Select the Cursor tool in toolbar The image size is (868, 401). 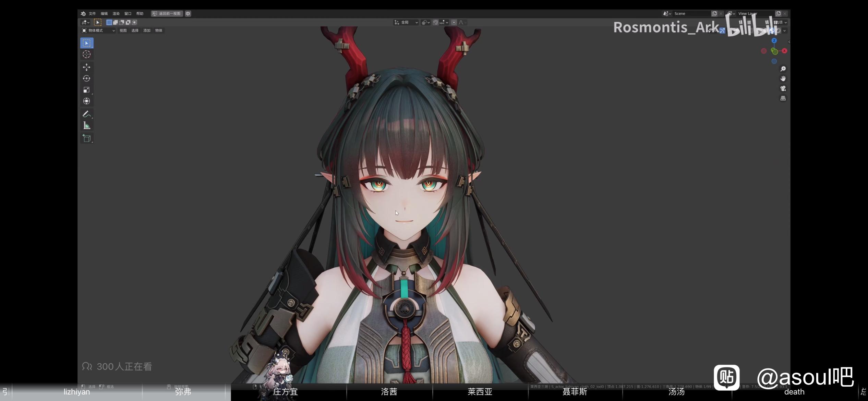(86, 54)
